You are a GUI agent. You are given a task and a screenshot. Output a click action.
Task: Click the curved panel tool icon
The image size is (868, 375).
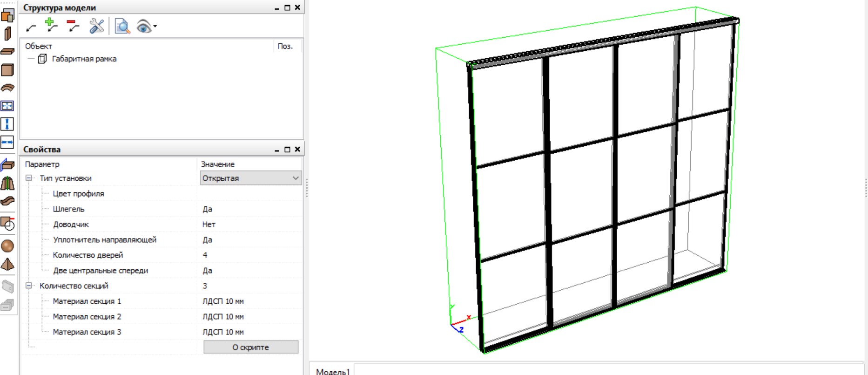[x=7, y=88]
